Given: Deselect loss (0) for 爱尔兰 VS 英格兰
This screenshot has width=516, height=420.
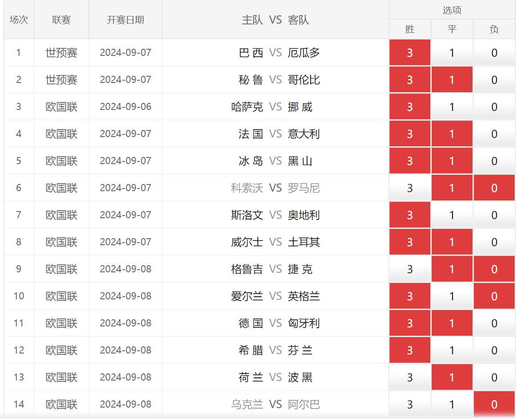Looking at the screenshot, I should (494, 296).
